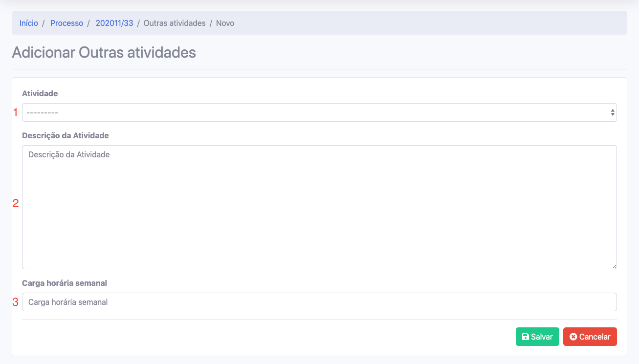Navigate to process 202011/33 breadcrumb link

114,23
